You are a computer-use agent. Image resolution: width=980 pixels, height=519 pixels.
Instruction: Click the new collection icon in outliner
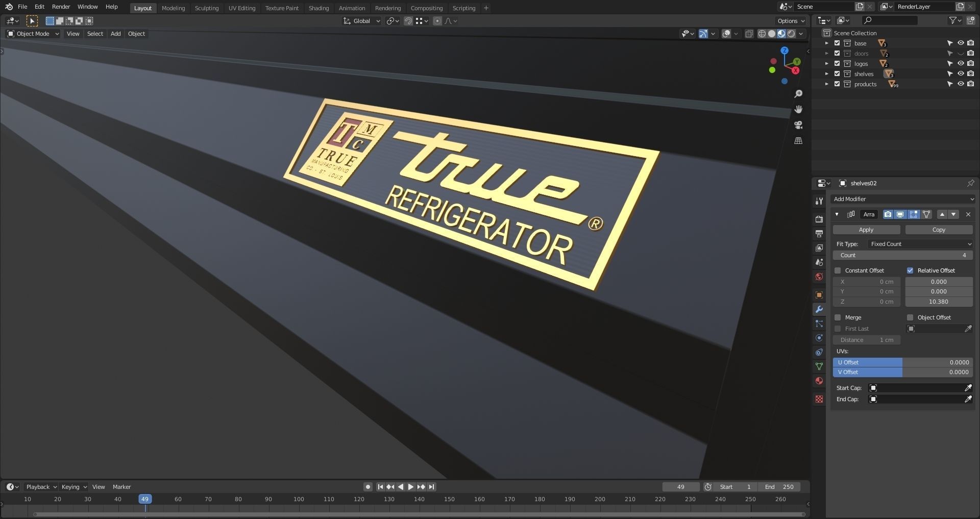pyautogui.click(x=970, y=20)
